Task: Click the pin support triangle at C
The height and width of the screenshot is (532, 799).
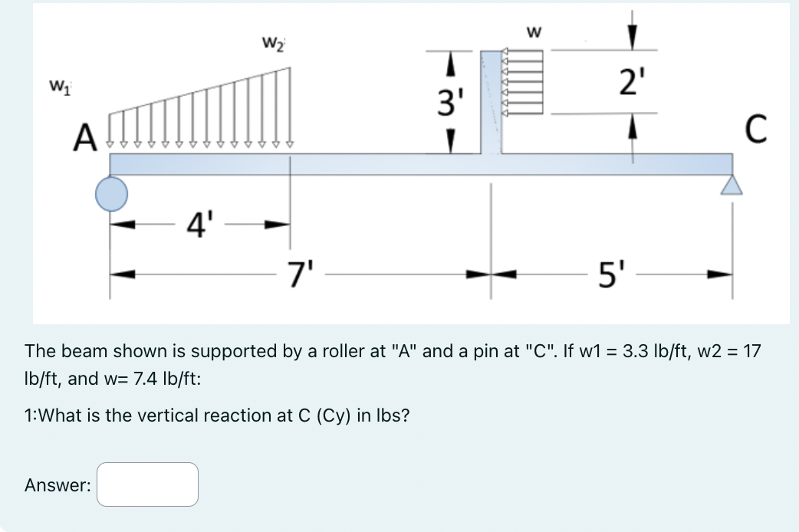Action: [x=732, y=184]
